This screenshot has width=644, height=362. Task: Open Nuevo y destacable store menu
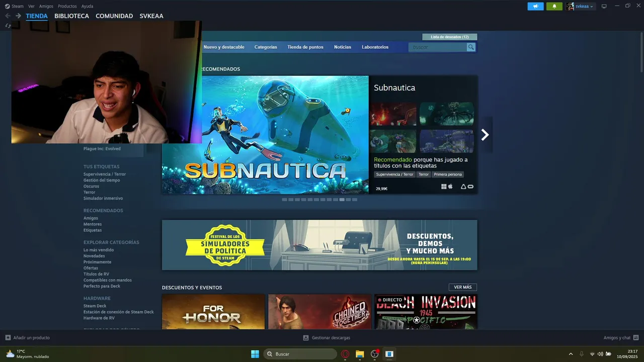click(224, 47)
